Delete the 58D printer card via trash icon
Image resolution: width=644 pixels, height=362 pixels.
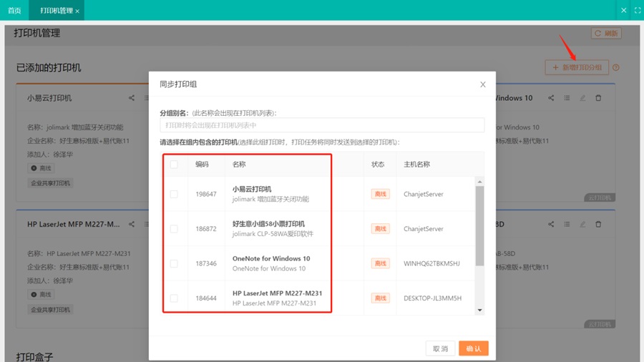pos(598,224)
